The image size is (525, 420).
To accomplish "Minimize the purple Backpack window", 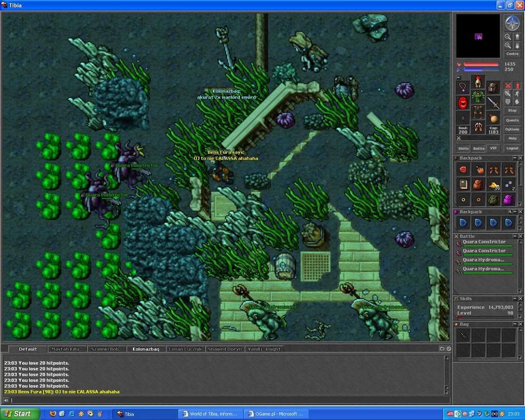I will click(515, 212).
